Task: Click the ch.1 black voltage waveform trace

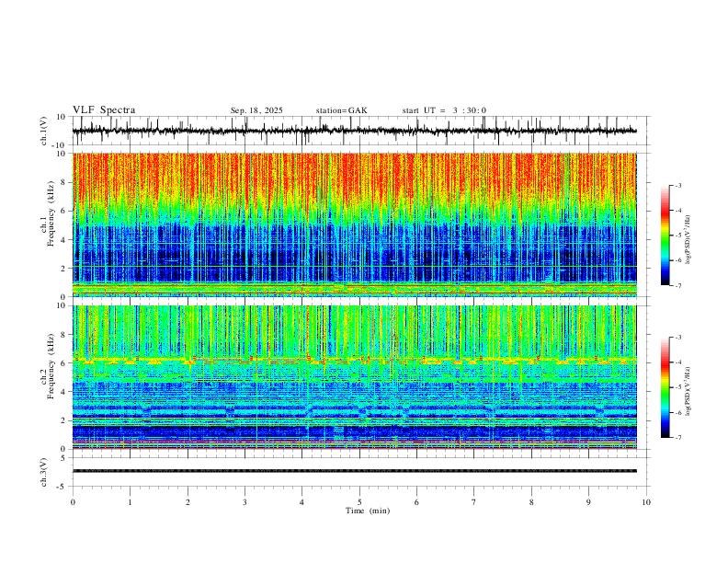Action: (354, 131)
